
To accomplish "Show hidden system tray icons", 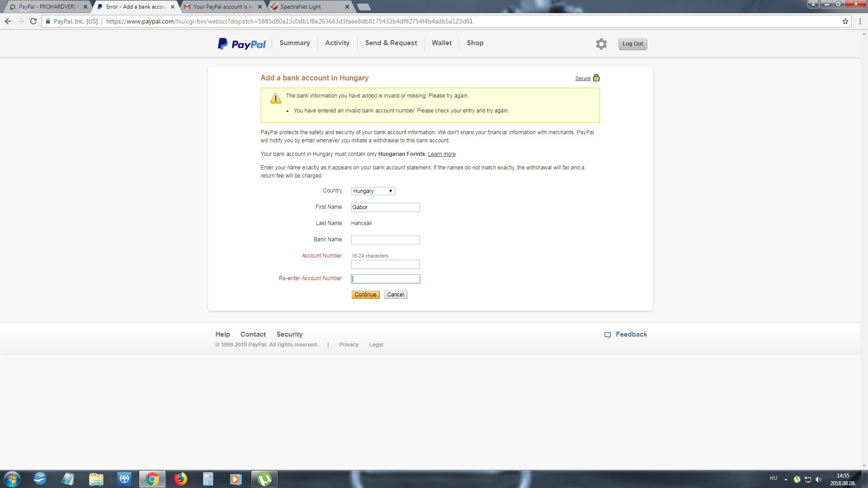I will click(786, 479).
